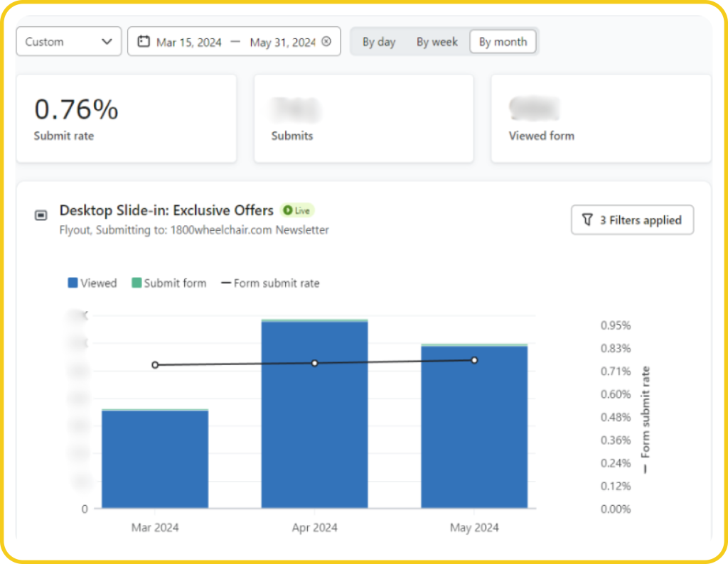Open the 3 Filters applied menu
This screenshot has height=564, width=728.
632,220
